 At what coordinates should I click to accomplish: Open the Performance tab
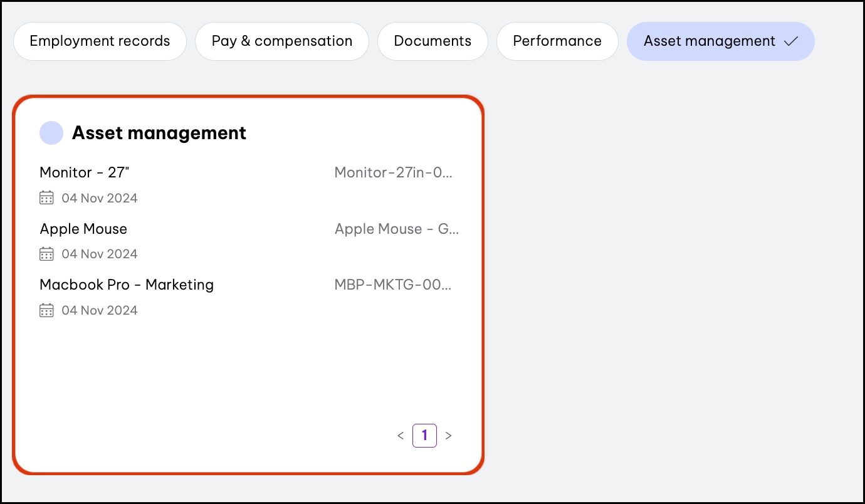tap(557, 41)
